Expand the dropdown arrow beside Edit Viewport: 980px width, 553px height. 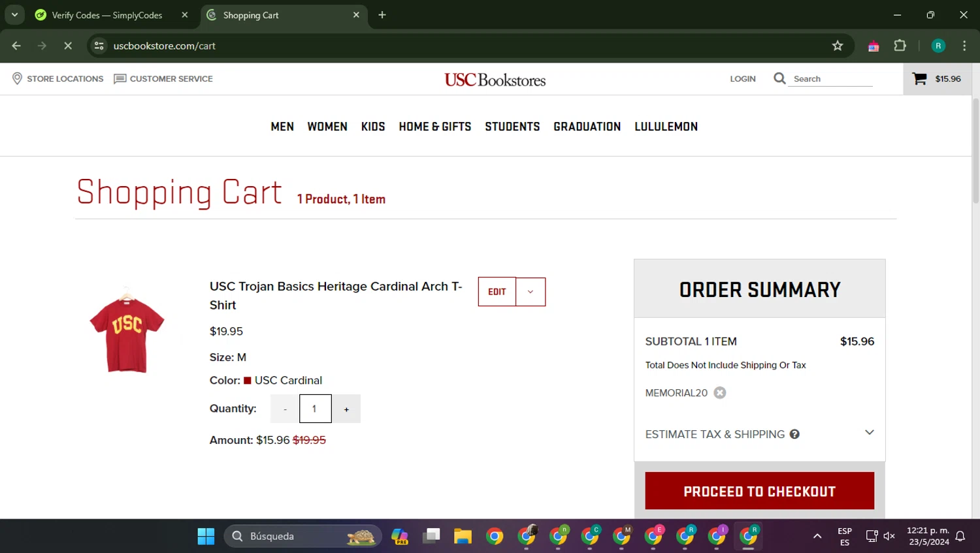(531, 292)
